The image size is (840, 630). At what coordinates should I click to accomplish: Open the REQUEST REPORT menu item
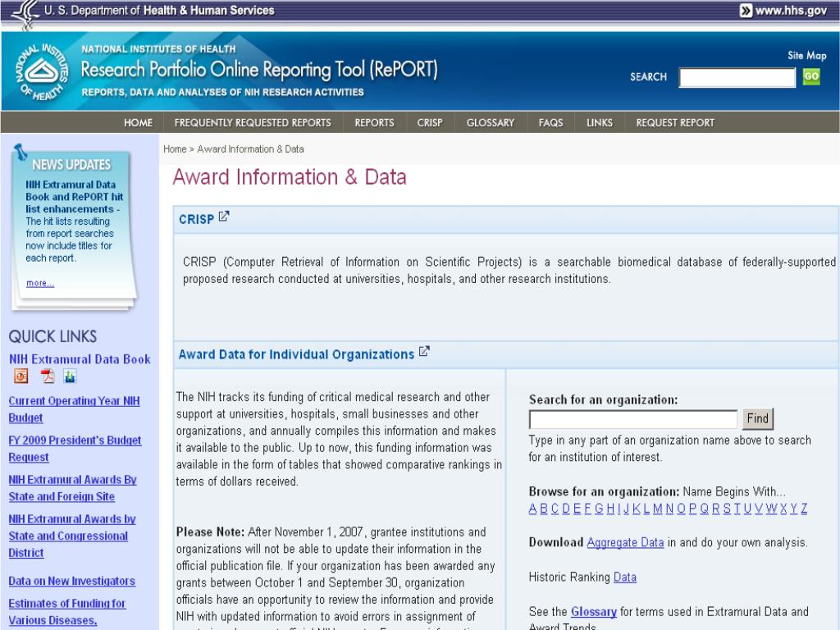click(x=675, y=123)
